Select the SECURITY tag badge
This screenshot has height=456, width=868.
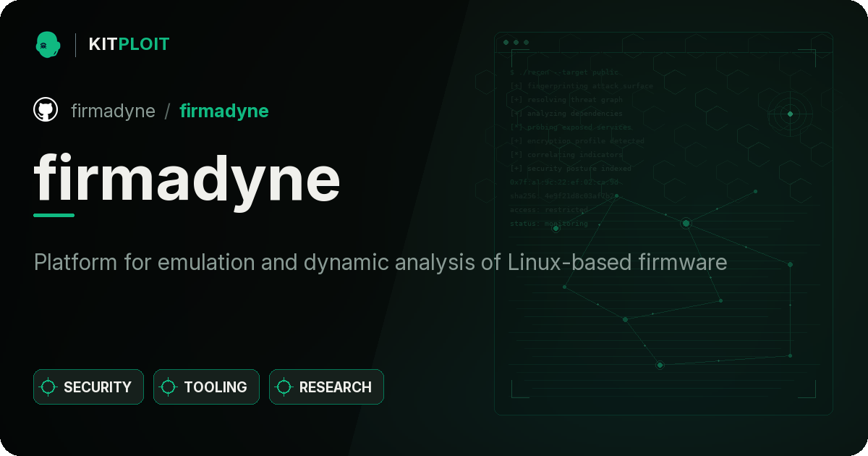pyautogui.click(x=88, y=387)
